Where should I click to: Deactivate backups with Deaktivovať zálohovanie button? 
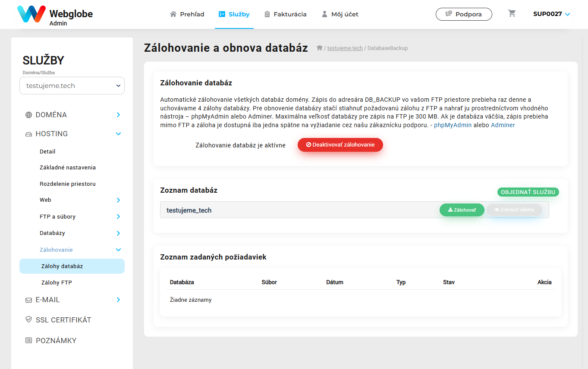click(340, 145)
